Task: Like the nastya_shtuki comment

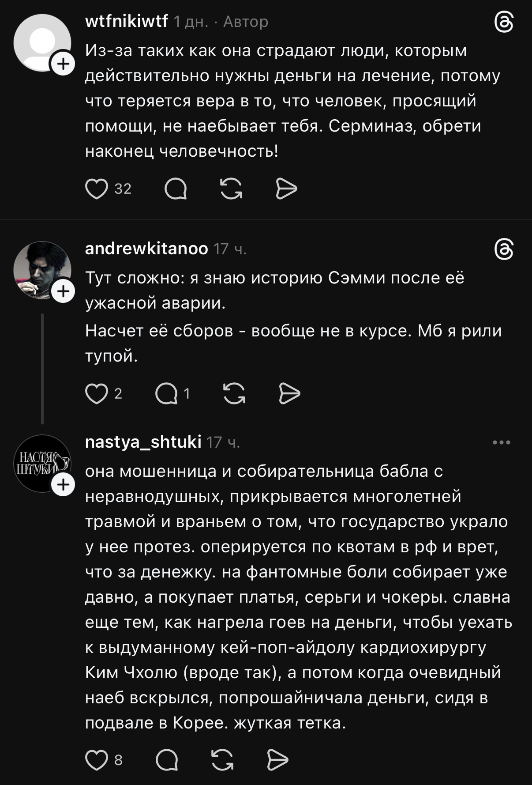Action: click(97, 760)
